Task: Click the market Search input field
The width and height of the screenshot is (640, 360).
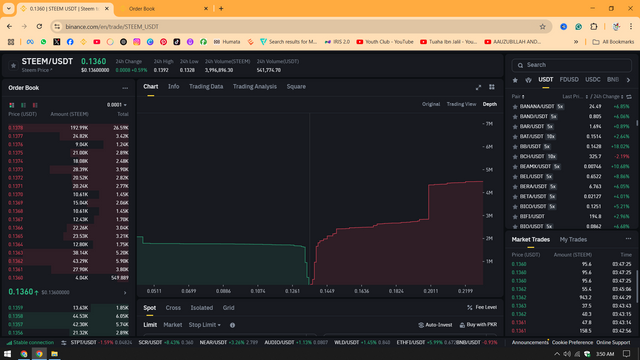Action: (x=571, y=65)
